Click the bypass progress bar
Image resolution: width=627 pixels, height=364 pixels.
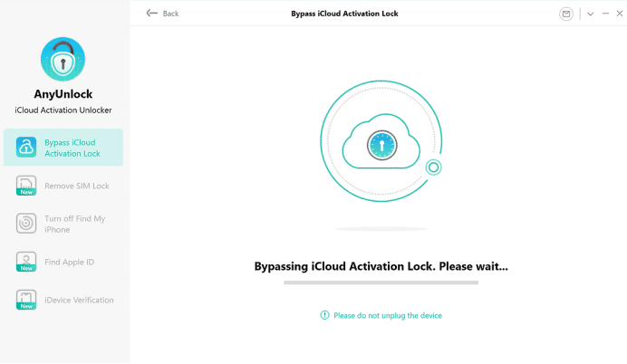(381, 283)
